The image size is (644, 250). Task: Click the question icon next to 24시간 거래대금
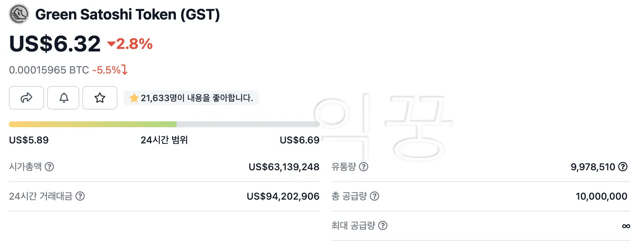tap(79, 197)
